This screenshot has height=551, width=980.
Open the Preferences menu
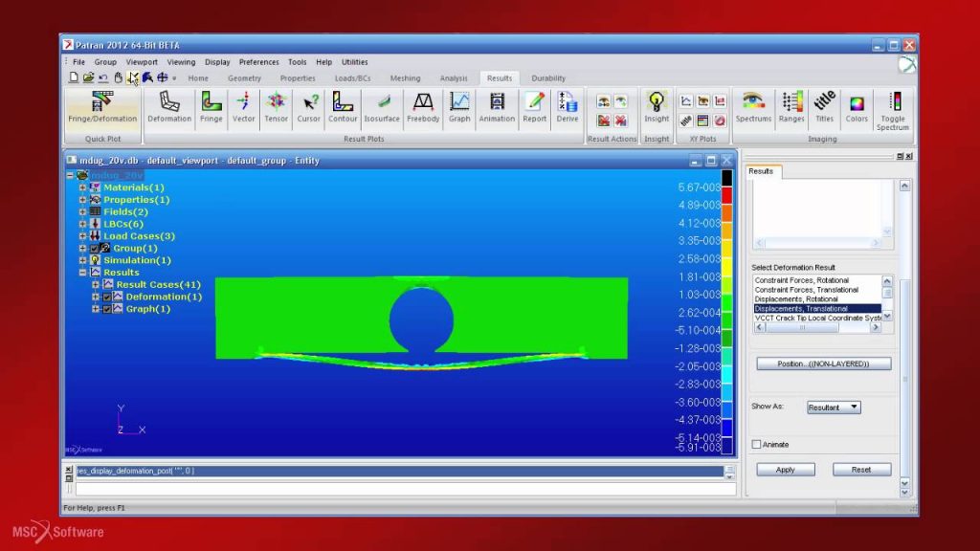[258, 62]
